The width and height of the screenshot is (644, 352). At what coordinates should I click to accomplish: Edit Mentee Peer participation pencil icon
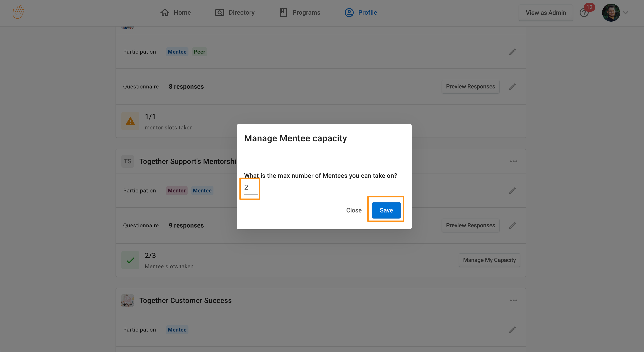tap(513, 52)
